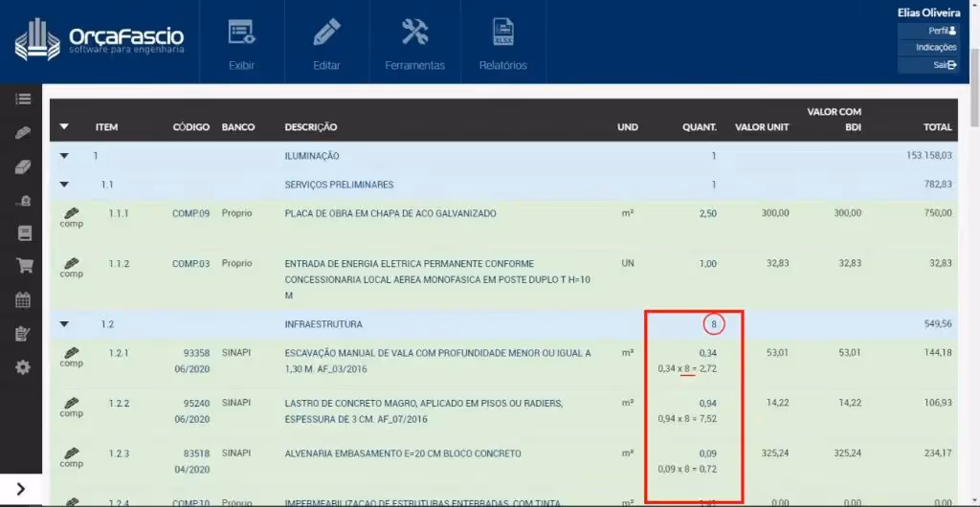Click code COMP.09

click(191, 213)
